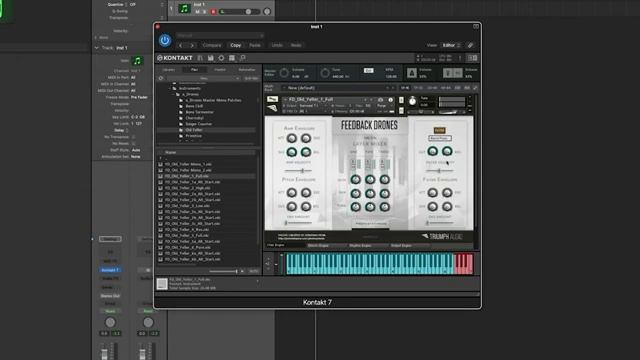Select the Bone Chill folder

(x=194, y=106)
